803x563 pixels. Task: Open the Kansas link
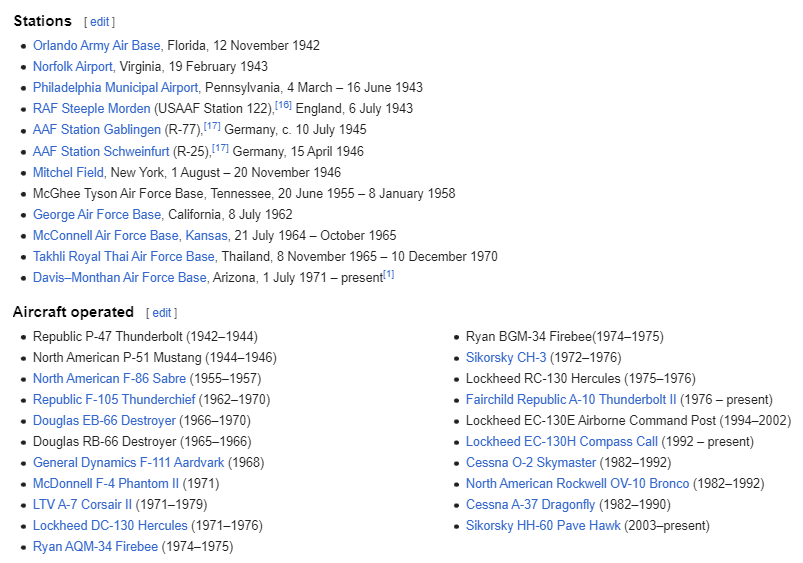(x=206, y=236)
